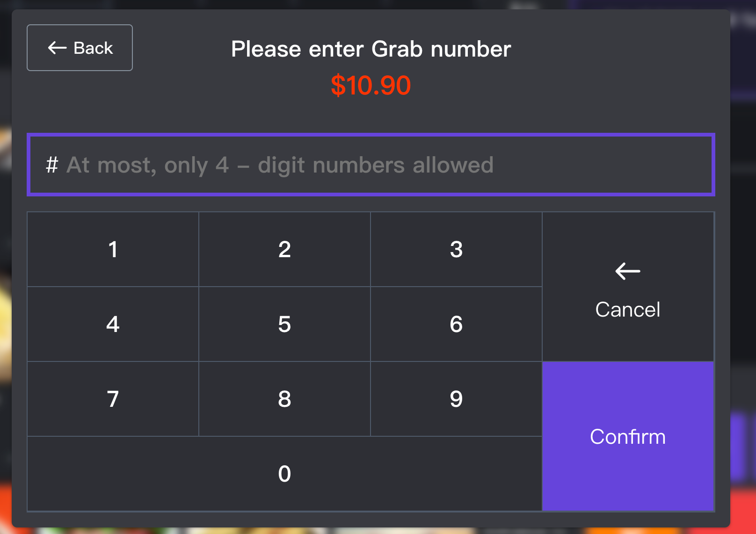
Task: Enter 9 using the keypad
Action: [456, 399]
